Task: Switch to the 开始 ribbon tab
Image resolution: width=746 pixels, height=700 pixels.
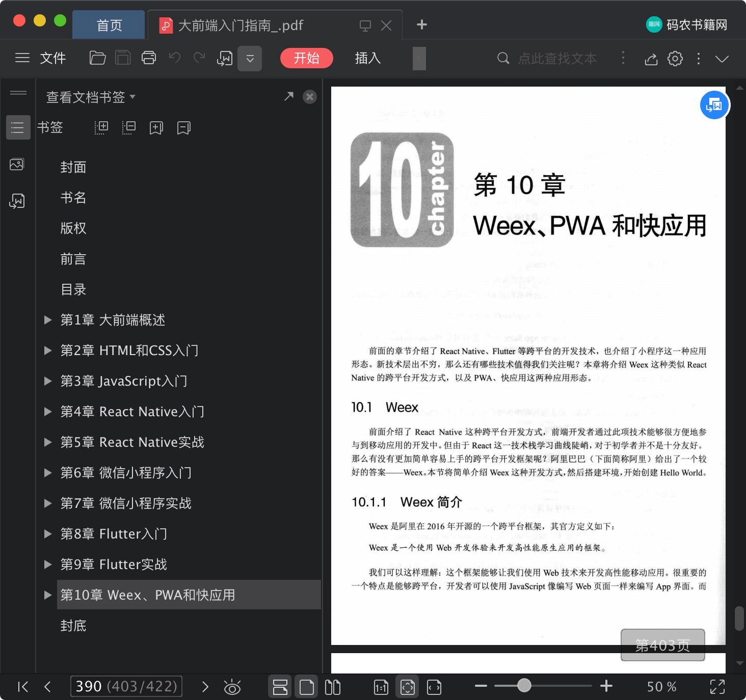Action: coord(307,58)
